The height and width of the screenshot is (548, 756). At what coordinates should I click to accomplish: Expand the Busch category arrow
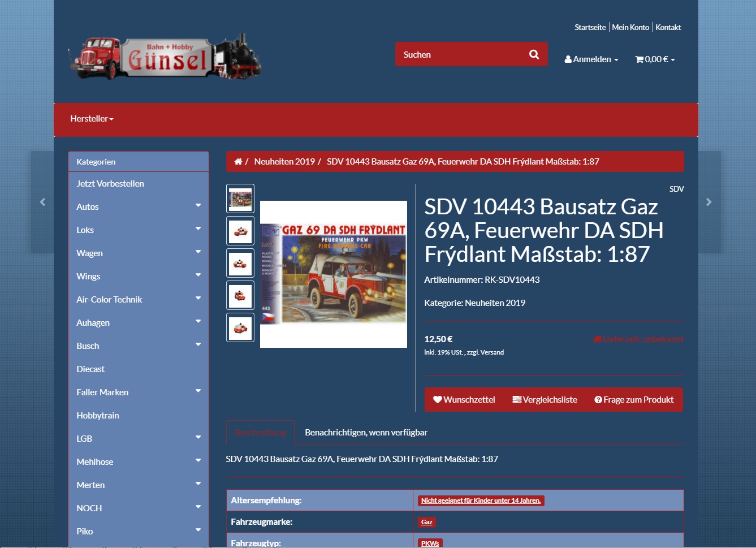pos(198,344)
